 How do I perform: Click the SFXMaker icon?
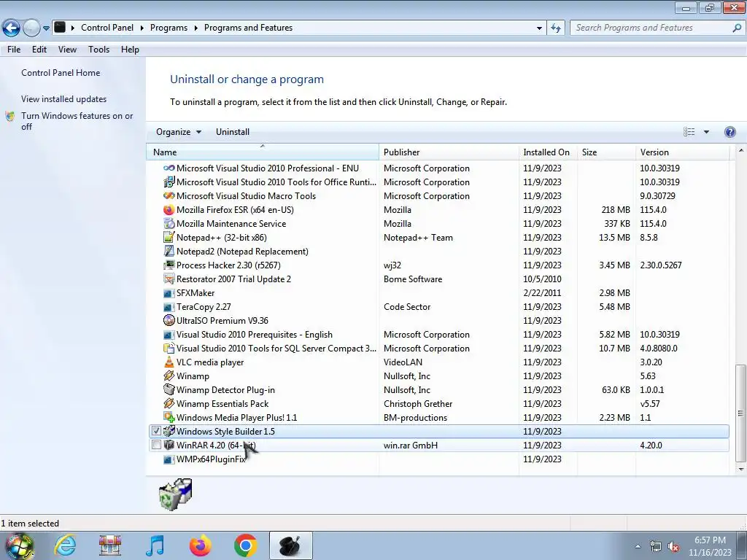point(169,293)
